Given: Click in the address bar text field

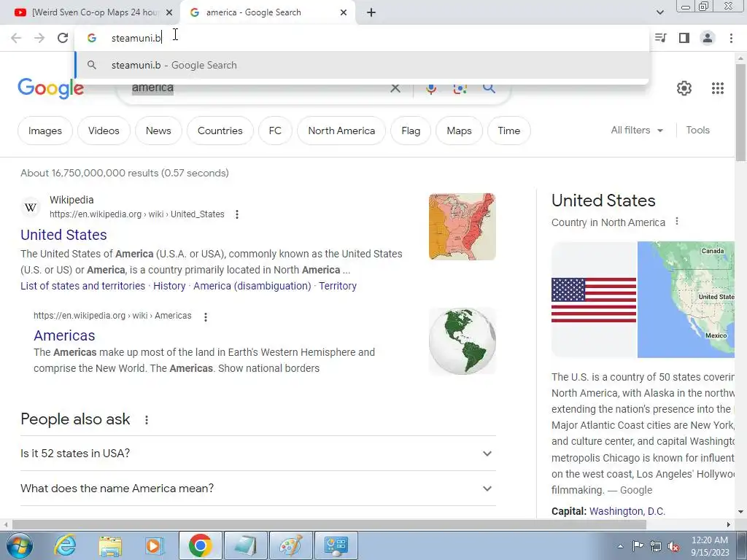Looking at the screenshot, I should point(362,38).
